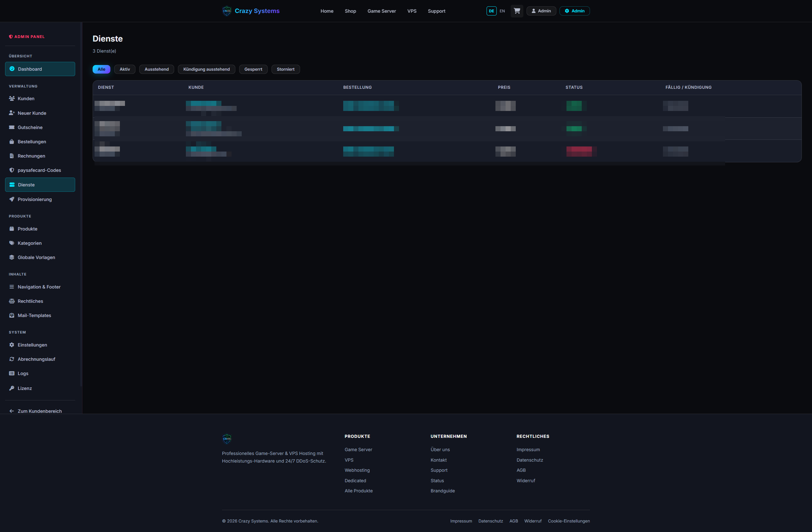Screen dimensions: 812x532
Task: Open the Game Server menu item
Action: tap(382, 11)
